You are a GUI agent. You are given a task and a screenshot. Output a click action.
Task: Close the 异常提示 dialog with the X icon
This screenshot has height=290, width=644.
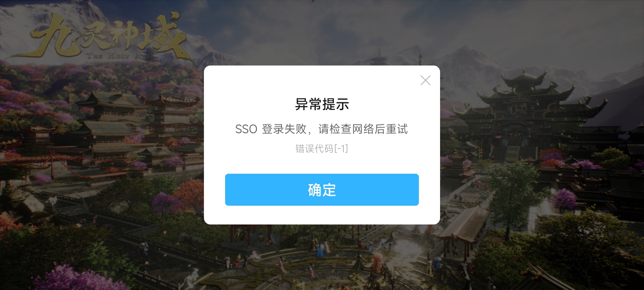[425, 80]
